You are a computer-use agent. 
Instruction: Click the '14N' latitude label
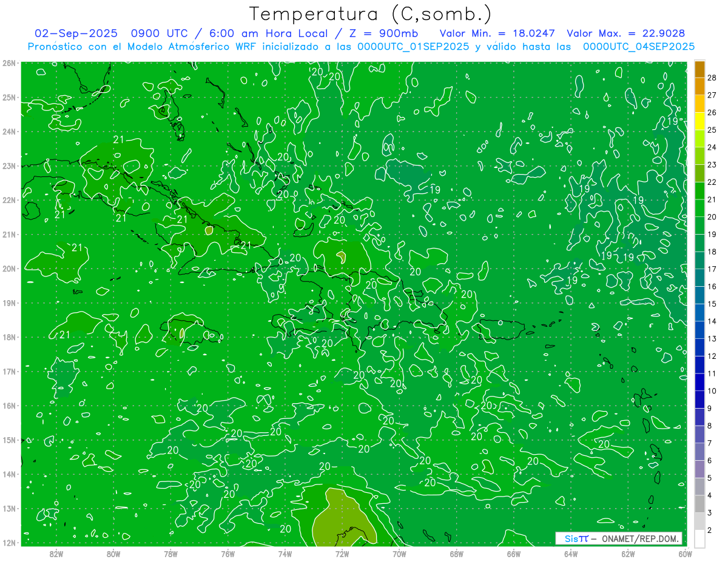(8, 474)
